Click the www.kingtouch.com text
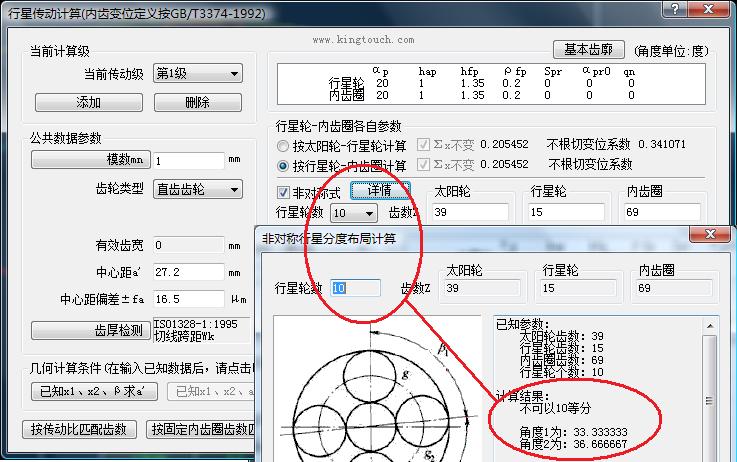The height and width of the screenshot is (462, 737). (363, 40)
